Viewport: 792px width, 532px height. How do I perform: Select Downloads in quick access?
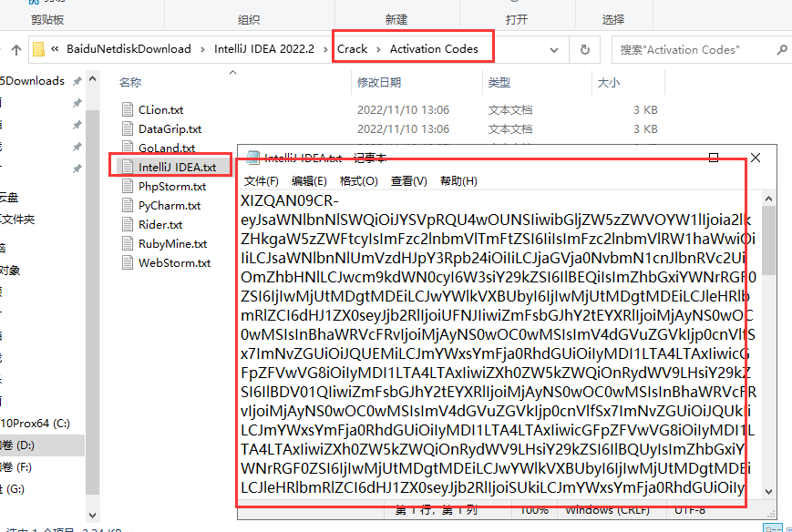[34, 81]
